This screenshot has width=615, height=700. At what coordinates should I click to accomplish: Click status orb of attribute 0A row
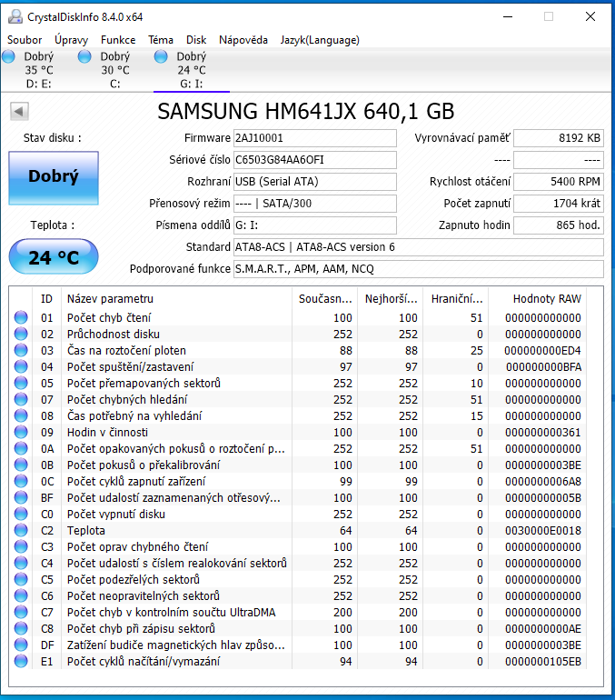[x=21, y=449]
